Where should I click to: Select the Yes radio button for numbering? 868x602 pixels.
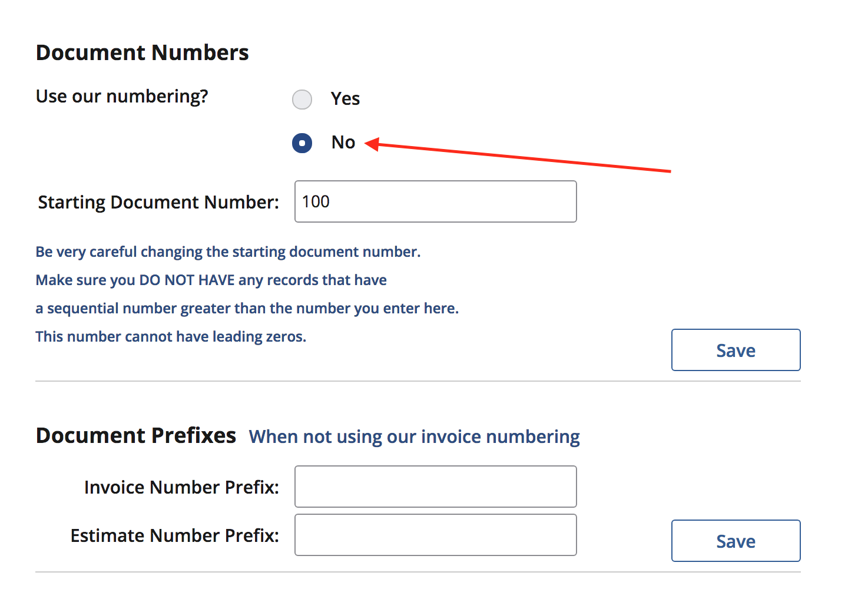pos(302,100)
